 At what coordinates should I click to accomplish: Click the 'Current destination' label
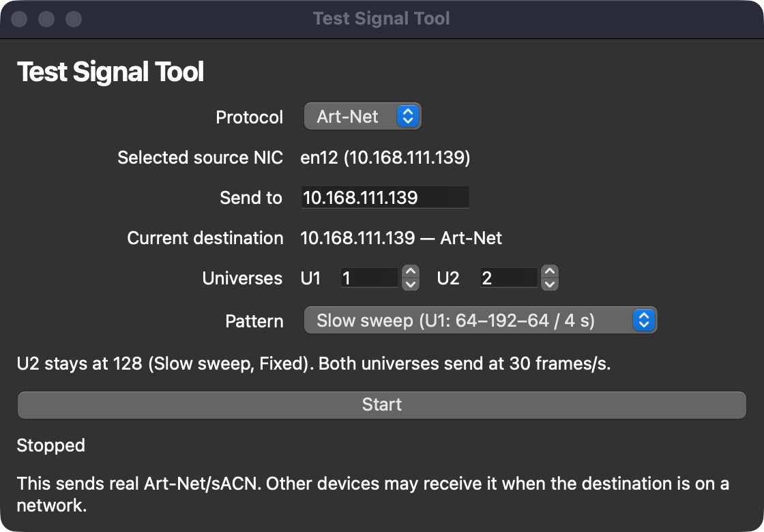205,238
